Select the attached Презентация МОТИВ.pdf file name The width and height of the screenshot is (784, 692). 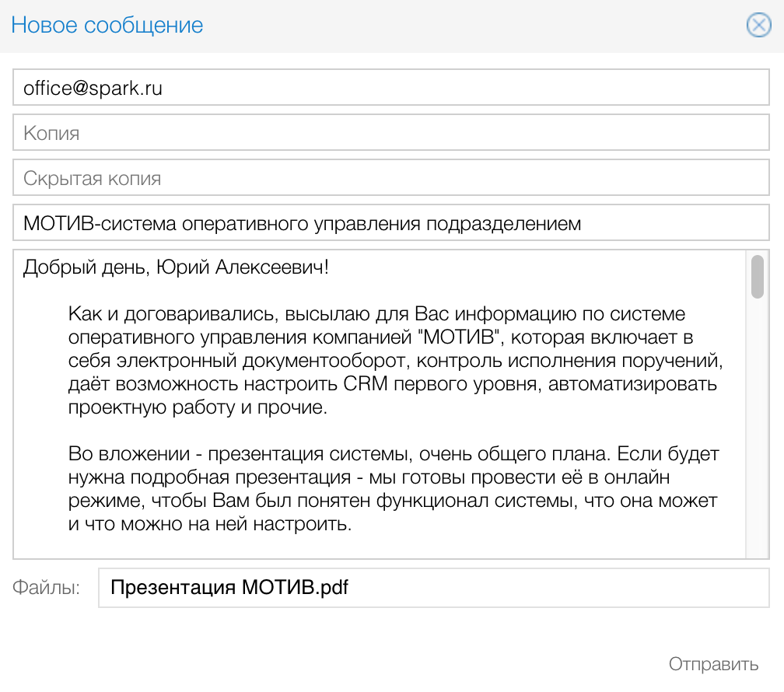[x=229, y=587]
